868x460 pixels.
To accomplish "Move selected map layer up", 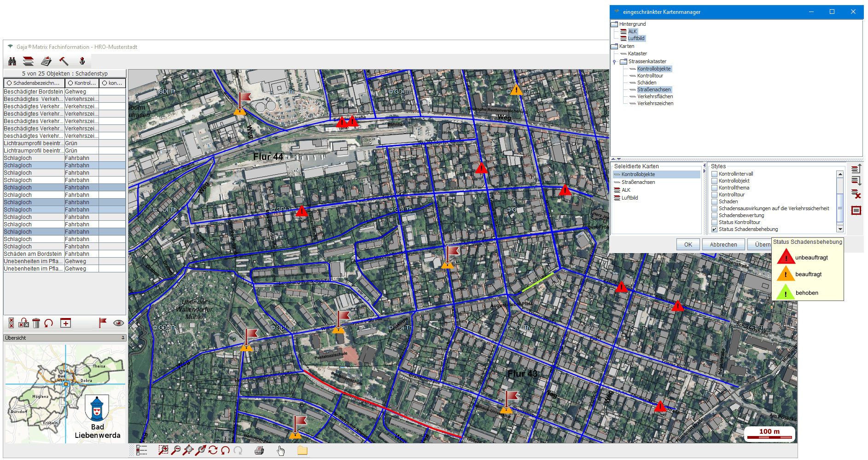I will 856,169.
